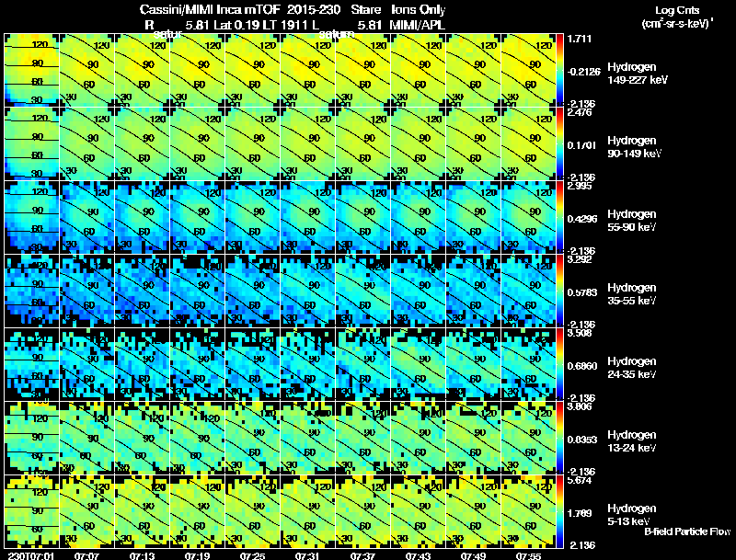Click the '1.789' colorbar midpoint value
Screen dimensions: 736x560
click(x=578, y=513)
